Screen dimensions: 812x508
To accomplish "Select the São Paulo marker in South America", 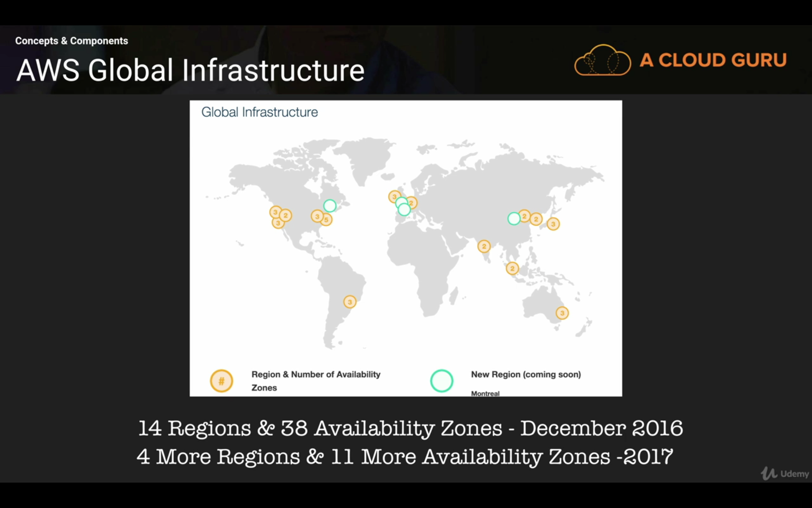I will click(350, 302).
